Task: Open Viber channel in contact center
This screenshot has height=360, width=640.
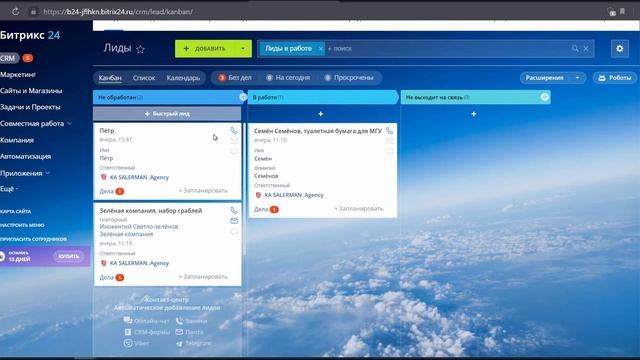Action: click(137, 343)
